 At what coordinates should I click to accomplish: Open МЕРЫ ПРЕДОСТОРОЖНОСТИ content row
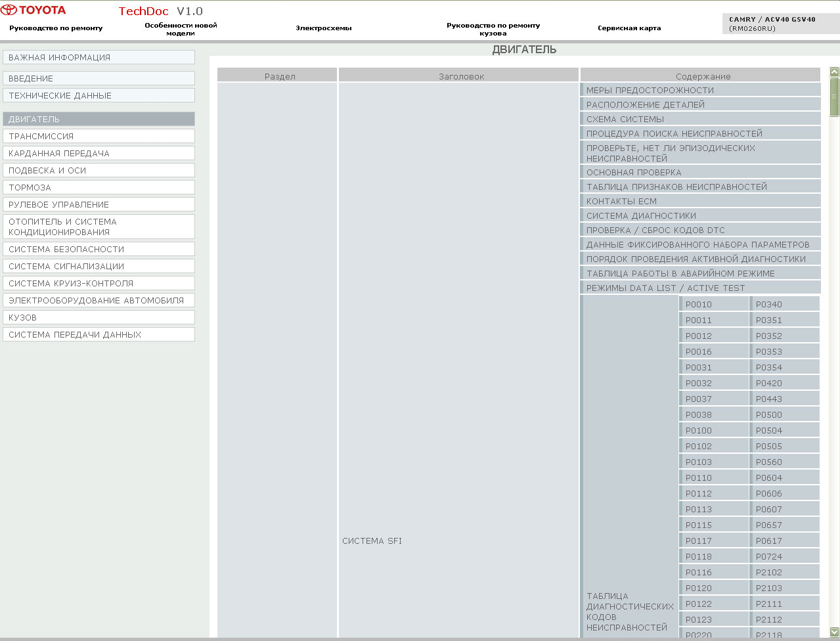point(700,90)
